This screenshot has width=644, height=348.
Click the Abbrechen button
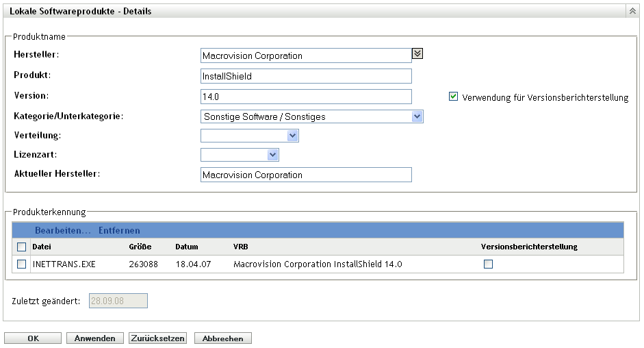[223, 338]
